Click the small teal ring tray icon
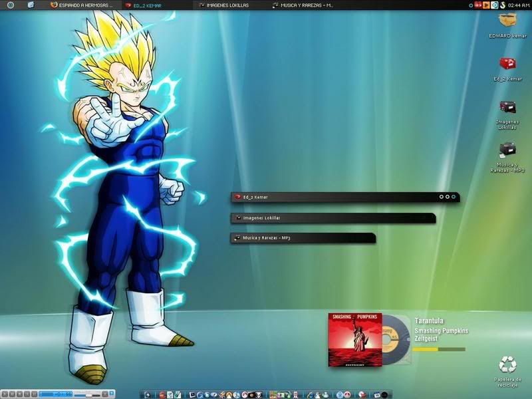Image resolution: width=532 pixels, height=399 pixels. point(471,5)
